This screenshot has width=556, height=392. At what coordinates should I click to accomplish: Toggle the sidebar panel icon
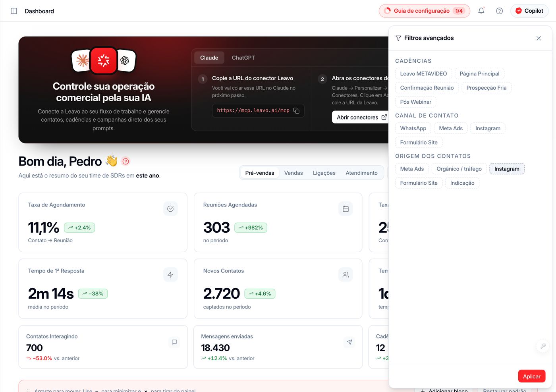pos(14,11)
